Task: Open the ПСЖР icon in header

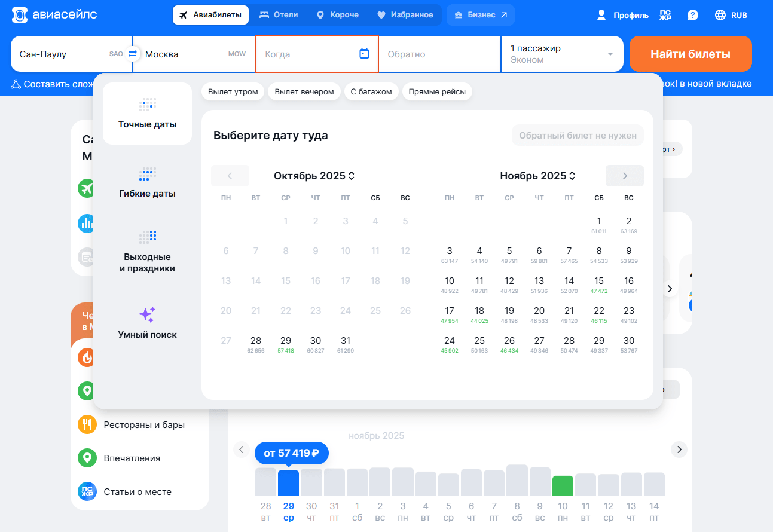Action: click(665, 15)
